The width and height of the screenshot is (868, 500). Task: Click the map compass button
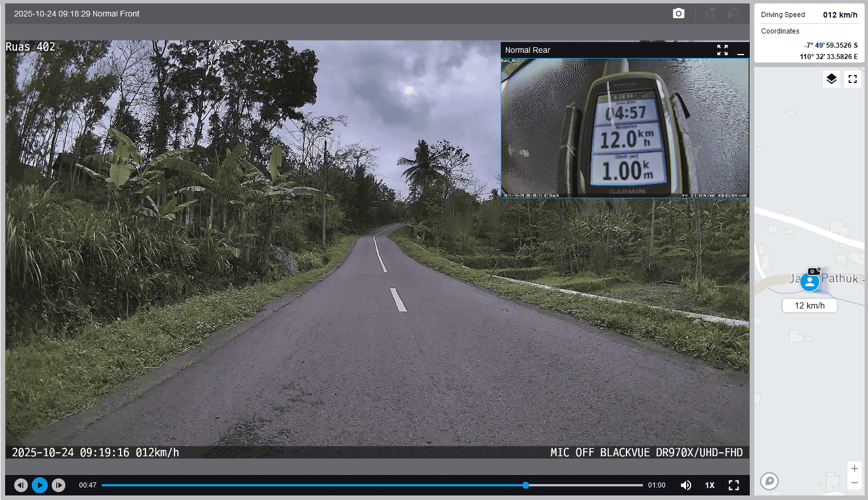coord(769,481)
